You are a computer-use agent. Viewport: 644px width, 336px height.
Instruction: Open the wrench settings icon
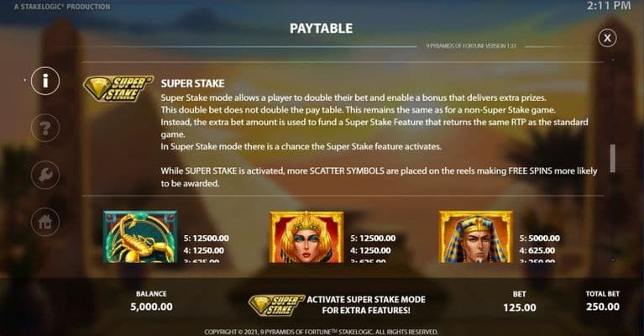pyautogui.click(x=45, y=175)
